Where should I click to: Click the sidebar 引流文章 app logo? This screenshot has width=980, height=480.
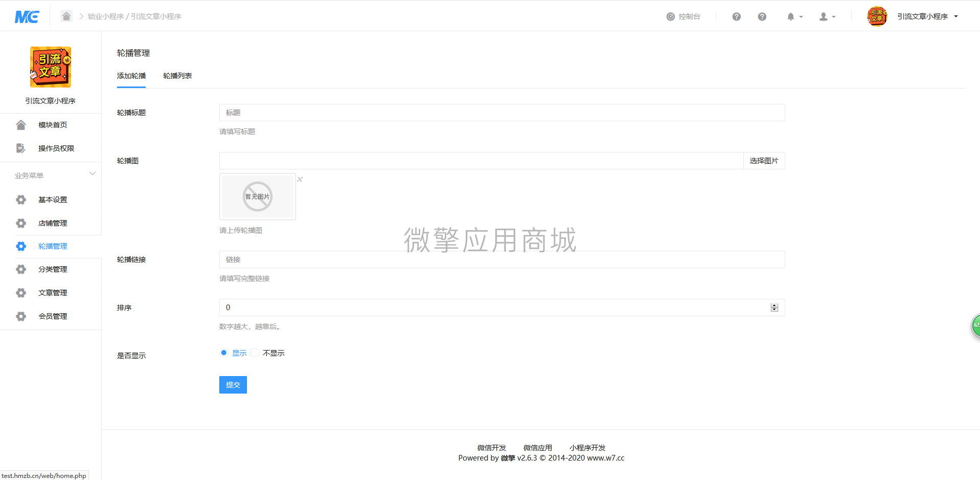tap(50, 67)
